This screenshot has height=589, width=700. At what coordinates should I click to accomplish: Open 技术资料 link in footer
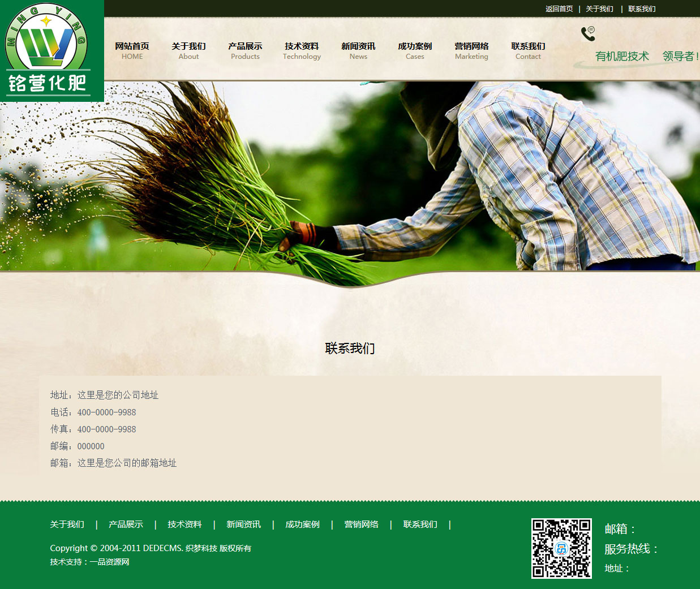click(184, 524)
